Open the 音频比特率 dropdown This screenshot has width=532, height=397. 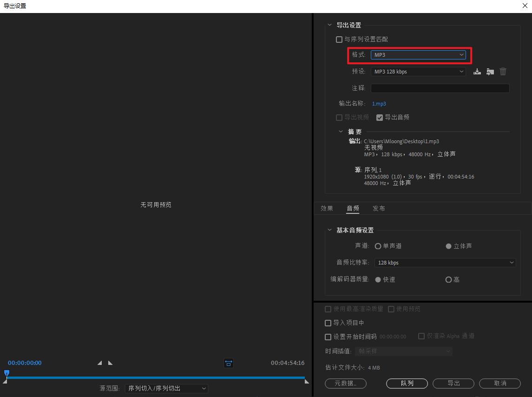445,263
